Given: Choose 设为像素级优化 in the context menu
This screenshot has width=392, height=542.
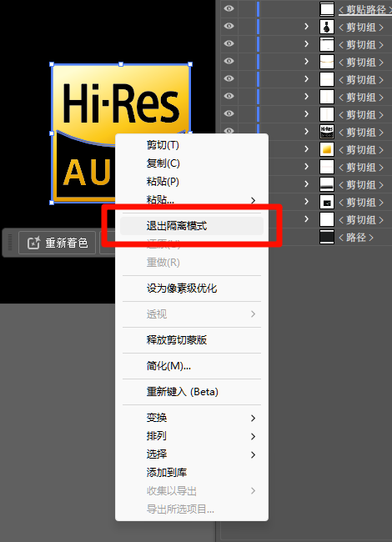Looking at the screenshot, I should click(192, 289).
